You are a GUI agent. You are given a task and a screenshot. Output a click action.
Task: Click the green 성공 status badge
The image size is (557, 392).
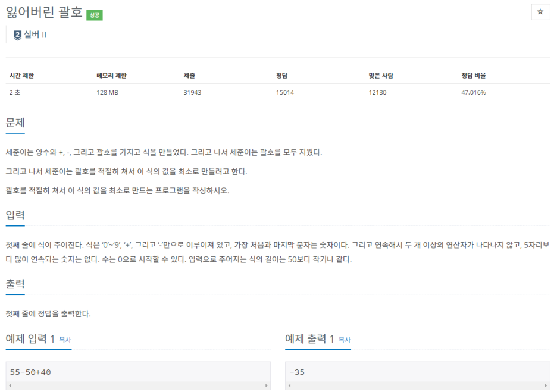[95, 15]
